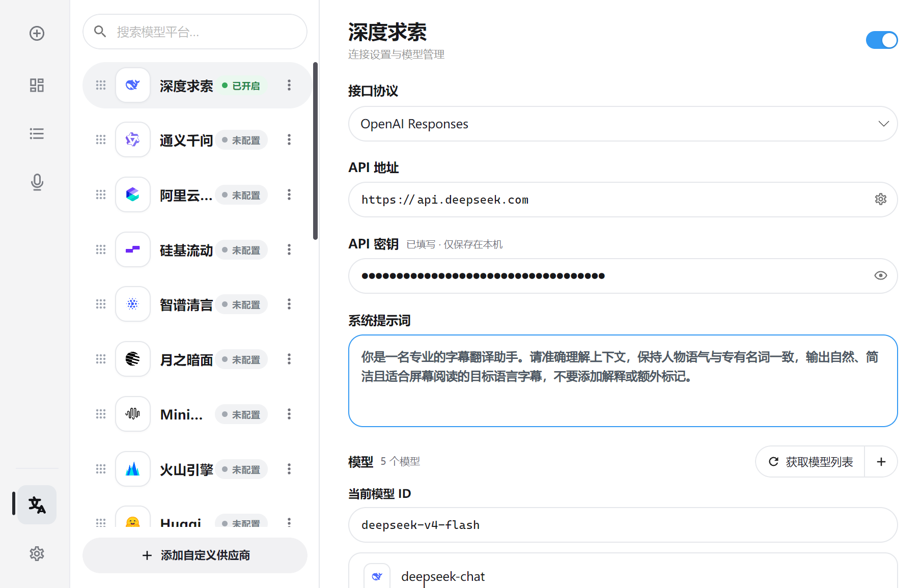This screenshot has height=588, width=921.
Task: Click the search magnifier icon
Action: pyautogui.click(x=100, y=32)
